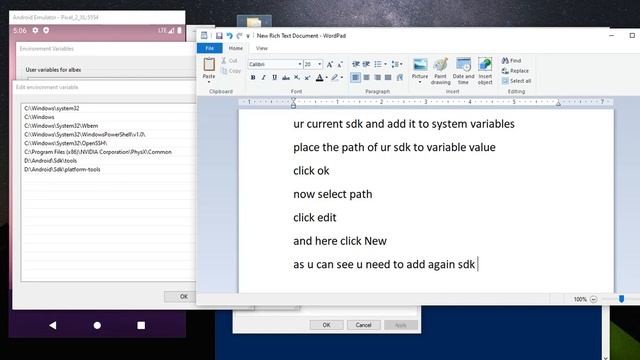Place cursor after 'now select path' line
The width and height of the screenshot is (640, 360).
click(373, 194)
